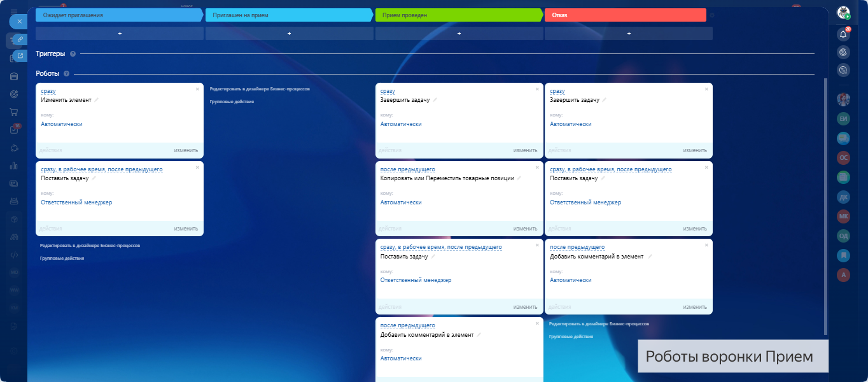Add a trigger under Приглашен на прием stage

click(x=289, y=33)
